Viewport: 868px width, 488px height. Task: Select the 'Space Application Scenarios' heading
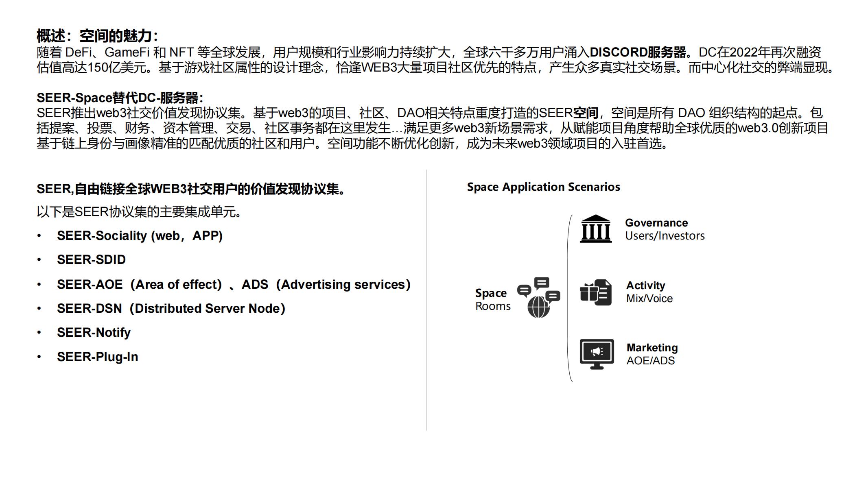(x=543, y=187)
